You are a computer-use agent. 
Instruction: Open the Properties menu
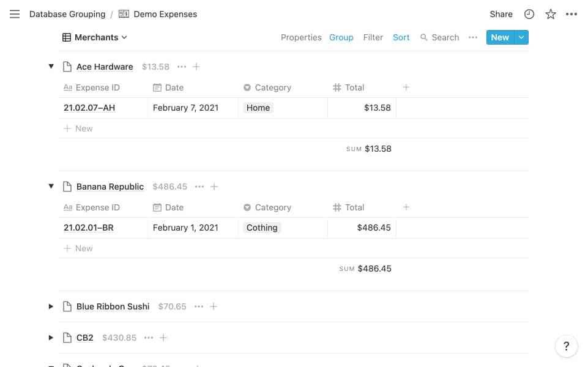(x=301, y=37)
